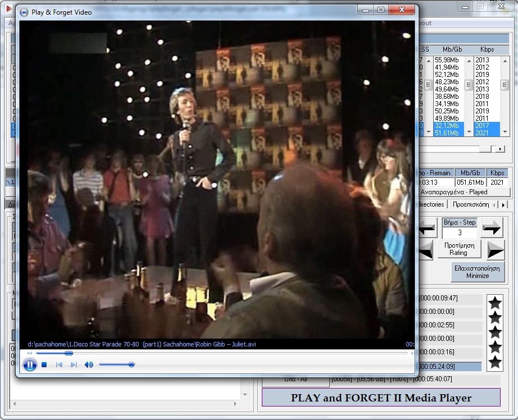518x420 pixels.
Task: Click the Play & Forget Video title icon
Action: (24, 12)
